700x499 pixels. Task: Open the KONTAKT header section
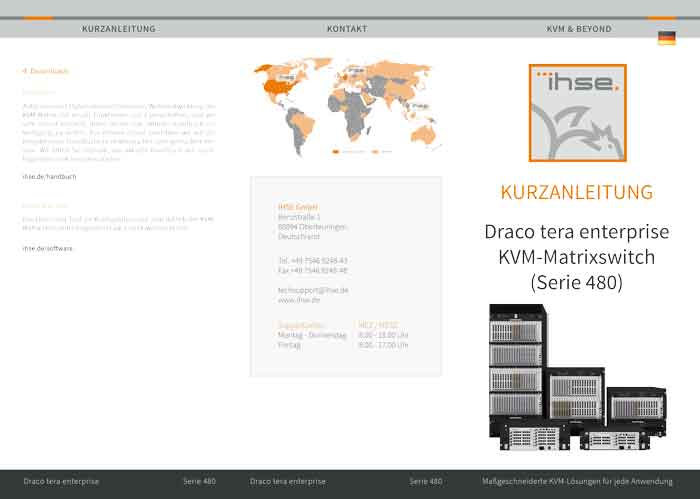[x=346, y=29]
